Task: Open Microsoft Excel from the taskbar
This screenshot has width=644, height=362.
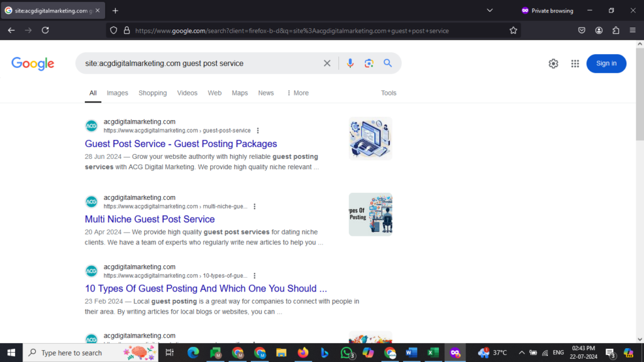Action: 433,353
